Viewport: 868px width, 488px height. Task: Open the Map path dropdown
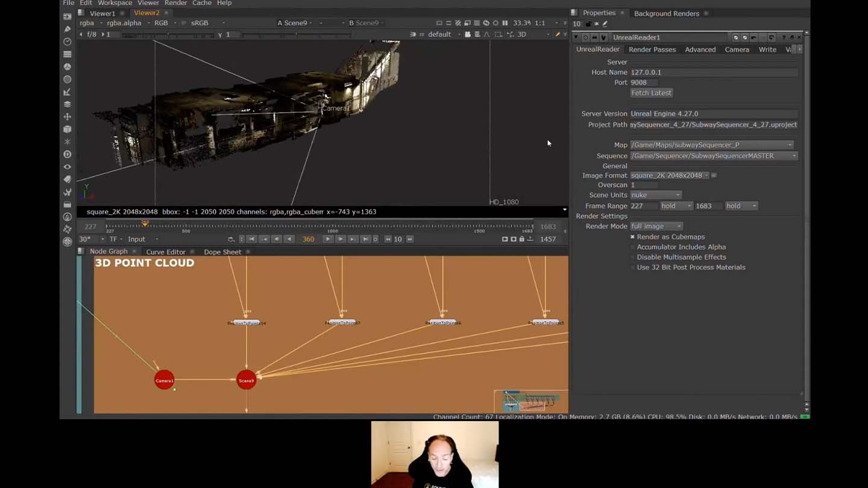[x=711, y=145]
